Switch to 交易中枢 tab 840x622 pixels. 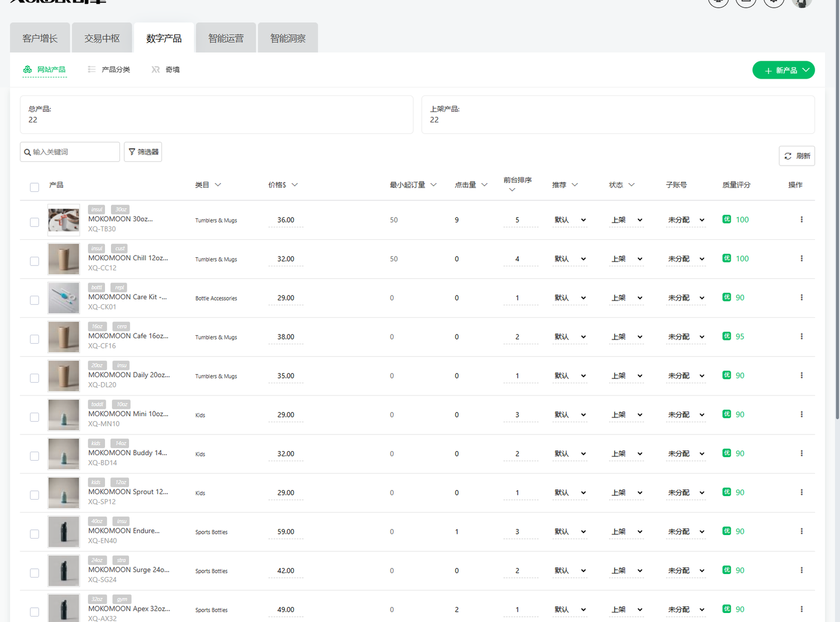(102, 38)
